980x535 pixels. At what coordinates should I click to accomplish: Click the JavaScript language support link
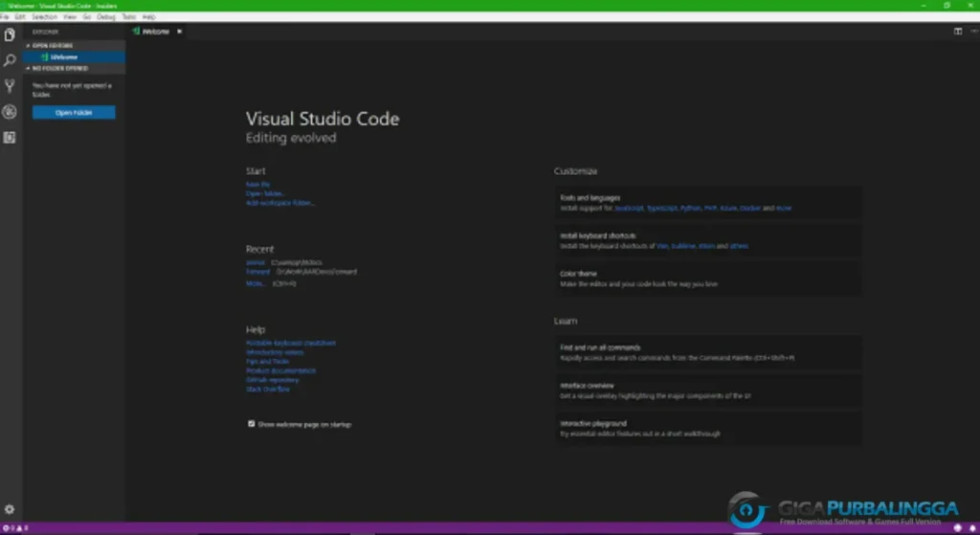tap(629, 208)
